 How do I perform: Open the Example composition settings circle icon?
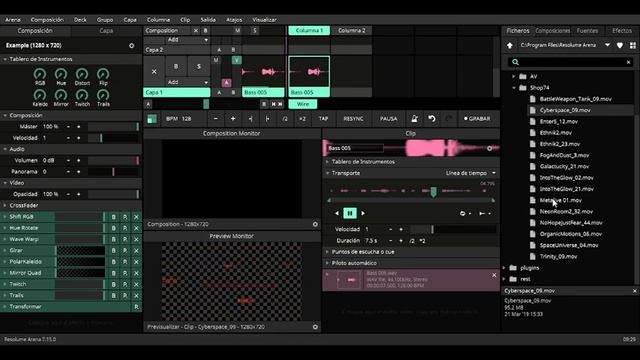(131, 46)
